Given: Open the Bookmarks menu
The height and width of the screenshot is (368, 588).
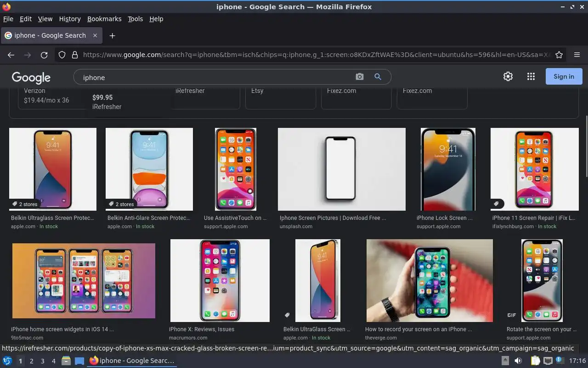Looking at the screenshot, I should (104, 19).
